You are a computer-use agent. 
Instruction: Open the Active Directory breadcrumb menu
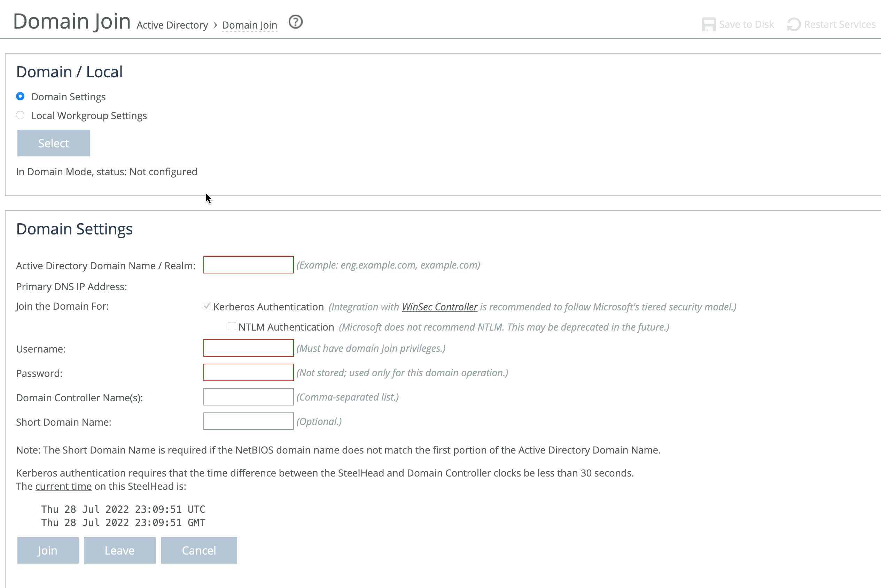(172, 25)
